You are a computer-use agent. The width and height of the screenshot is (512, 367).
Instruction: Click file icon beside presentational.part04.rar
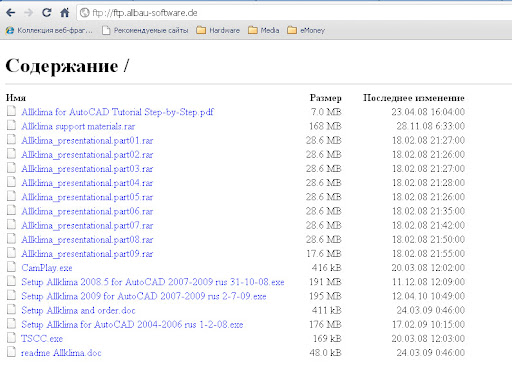(11, 182)
